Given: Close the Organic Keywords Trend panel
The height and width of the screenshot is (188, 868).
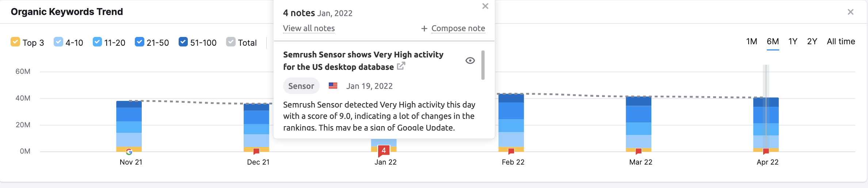Looking at the screenshot, I should 850,12.
